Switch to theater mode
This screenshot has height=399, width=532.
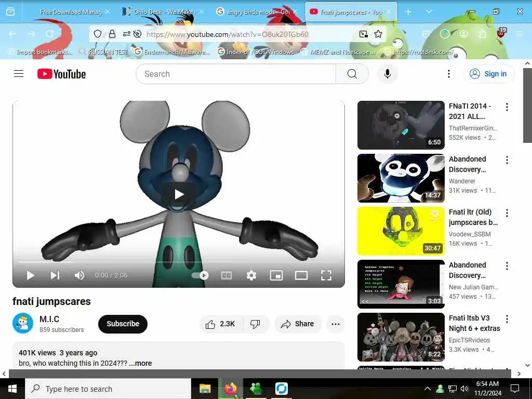point(301,275)
